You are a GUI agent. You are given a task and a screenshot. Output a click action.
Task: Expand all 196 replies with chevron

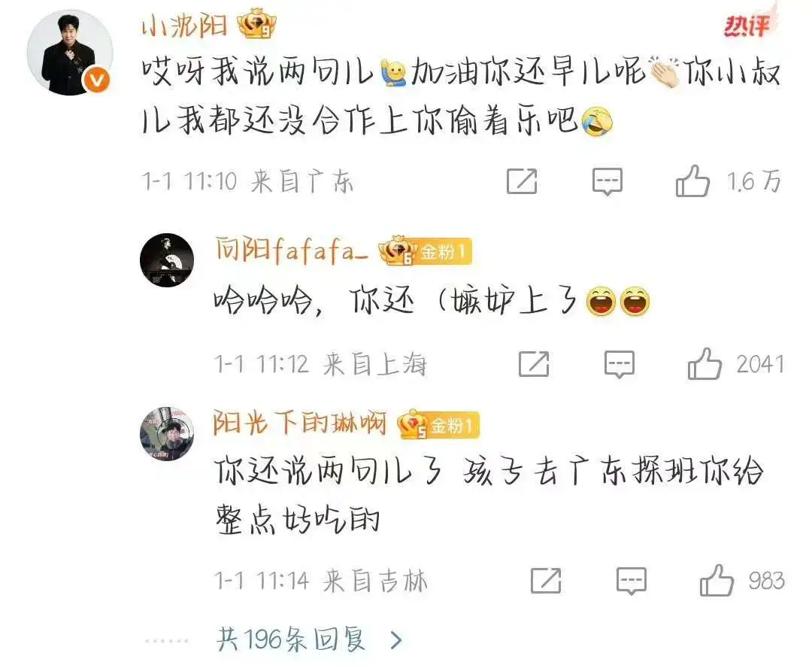tap(396, 640)
